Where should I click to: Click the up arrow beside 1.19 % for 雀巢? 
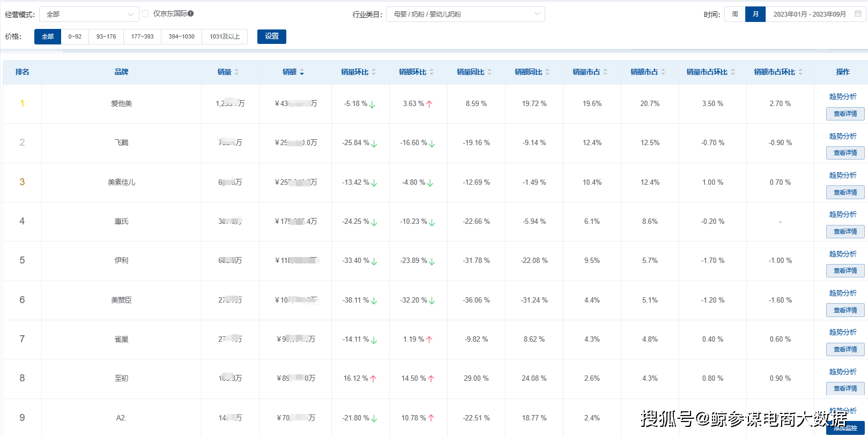(429, 340)
